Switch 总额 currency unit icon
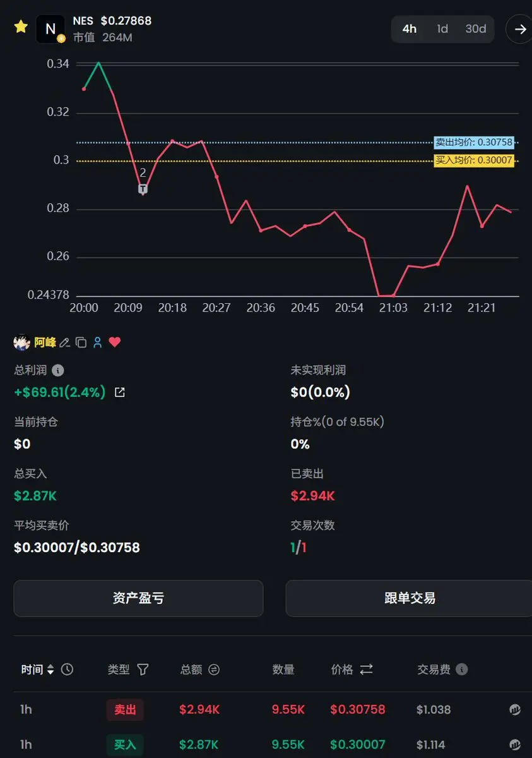This screenshot has width=532, height=758. pyautogui.click(x=214, y=670)
